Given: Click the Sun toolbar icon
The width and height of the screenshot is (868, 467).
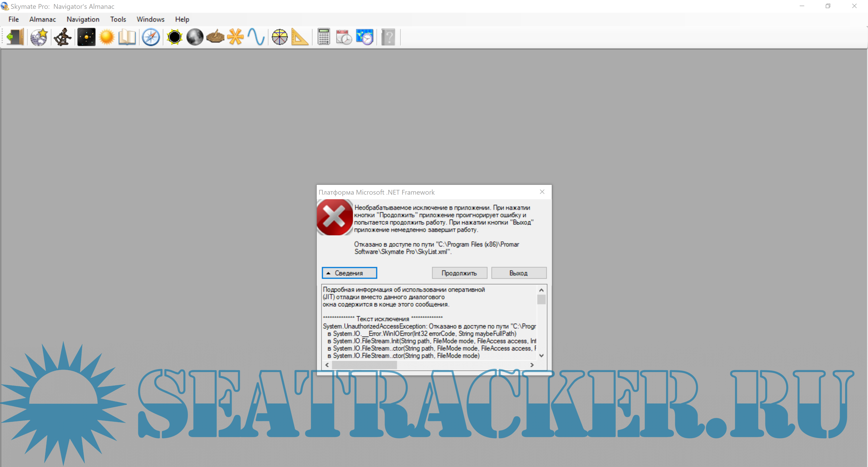Looking at the screenshot, I should coord(107,37).
